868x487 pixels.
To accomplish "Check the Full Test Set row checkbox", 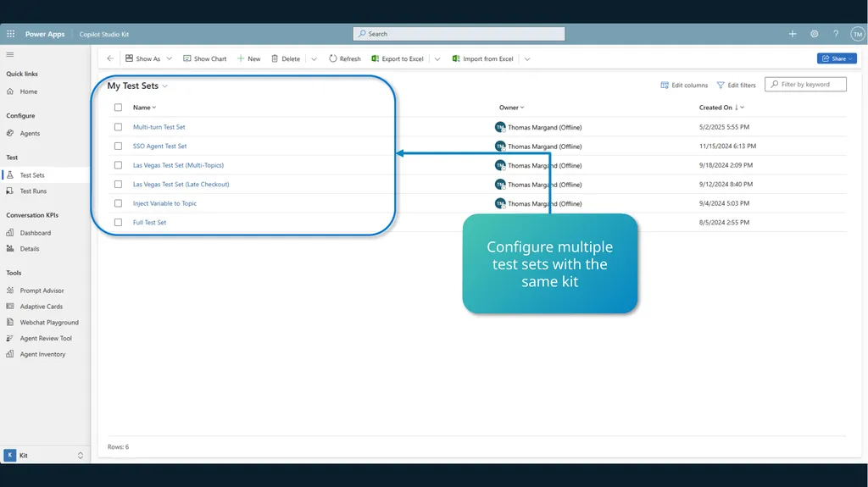I will [118, 223].
